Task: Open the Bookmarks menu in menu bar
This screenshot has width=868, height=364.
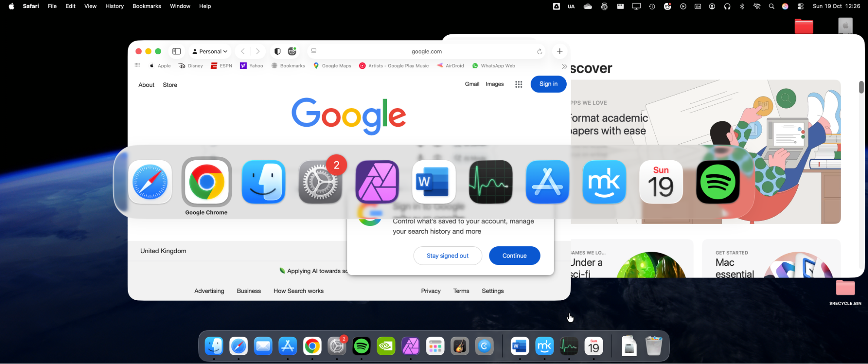Action: pyautogui.click(x=147, y=6)
